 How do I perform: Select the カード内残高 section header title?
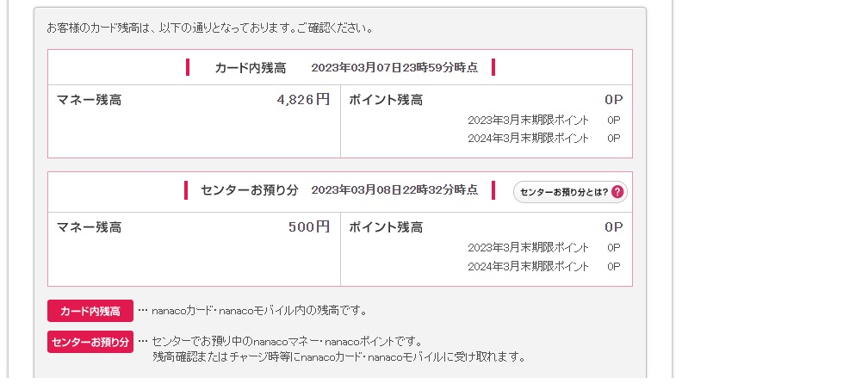250,68
